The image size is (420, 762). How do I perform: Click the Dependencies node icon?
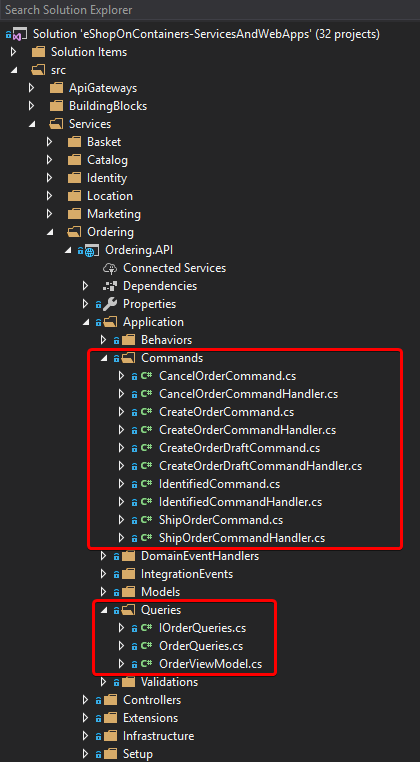(x=110, y=286)
